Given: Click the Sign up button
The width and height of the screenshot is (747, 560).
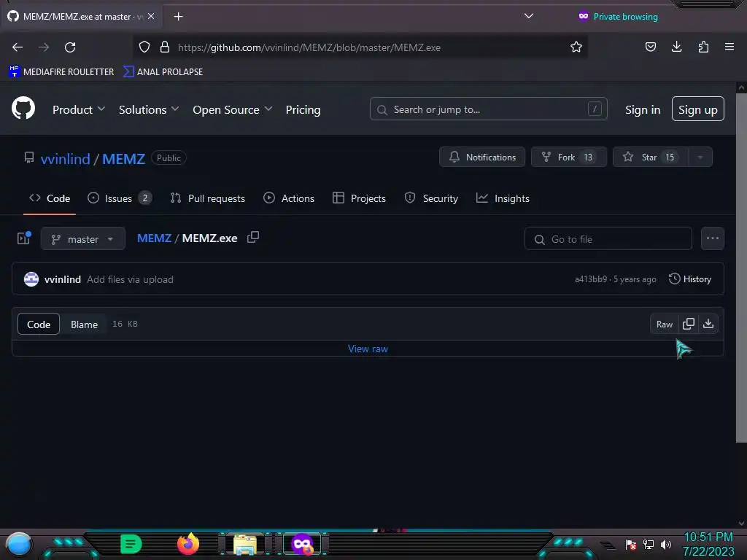Looking at the screenshot, I should [697, 109].
